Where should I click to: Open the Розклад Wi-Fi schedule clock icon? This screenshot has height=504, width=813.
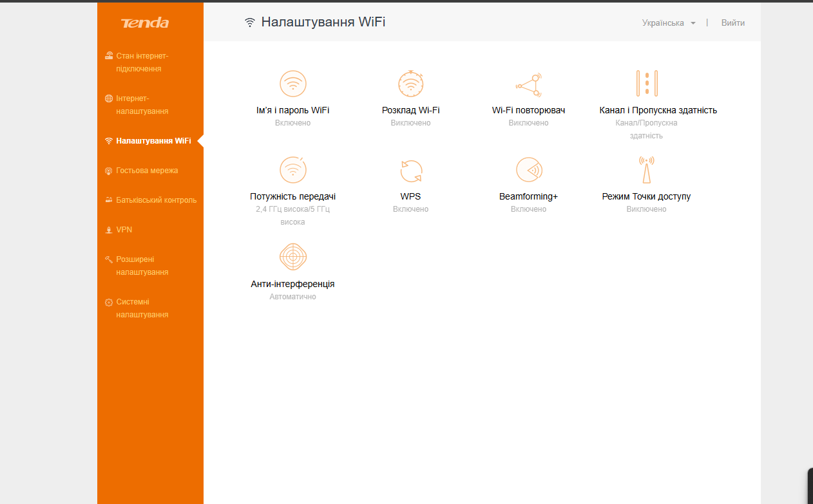click(411, 84)
